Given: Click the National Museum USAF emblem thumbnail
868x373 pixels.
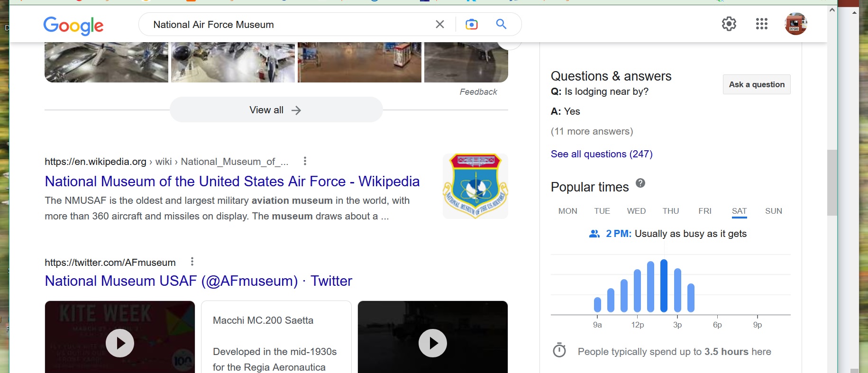Looking at the screenshot, I should click(475, 186).
